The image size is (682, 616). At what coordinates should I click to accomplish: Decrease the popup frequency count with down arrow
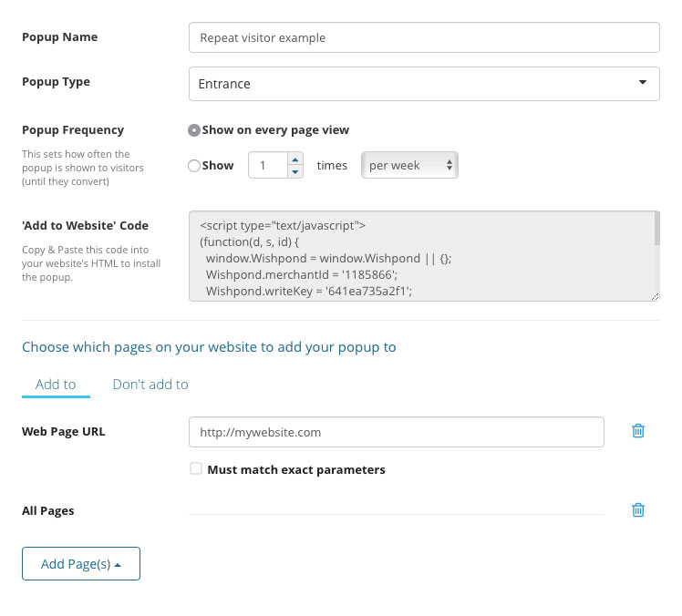click(294, 171)
